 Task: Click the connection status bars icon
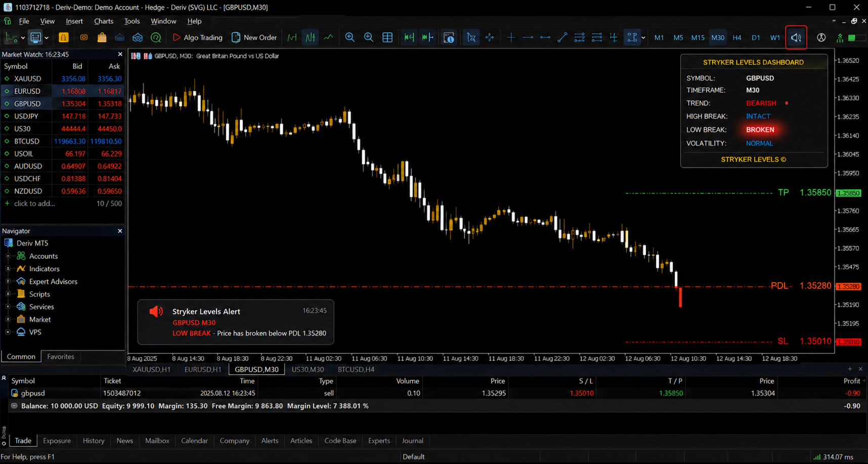tap(817, 457)
